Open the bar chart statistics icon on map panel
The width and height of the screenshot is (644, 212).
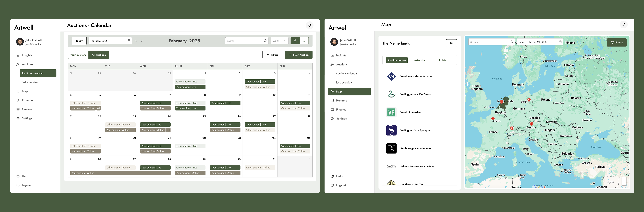pyautogui.click(x=452, y=43)
